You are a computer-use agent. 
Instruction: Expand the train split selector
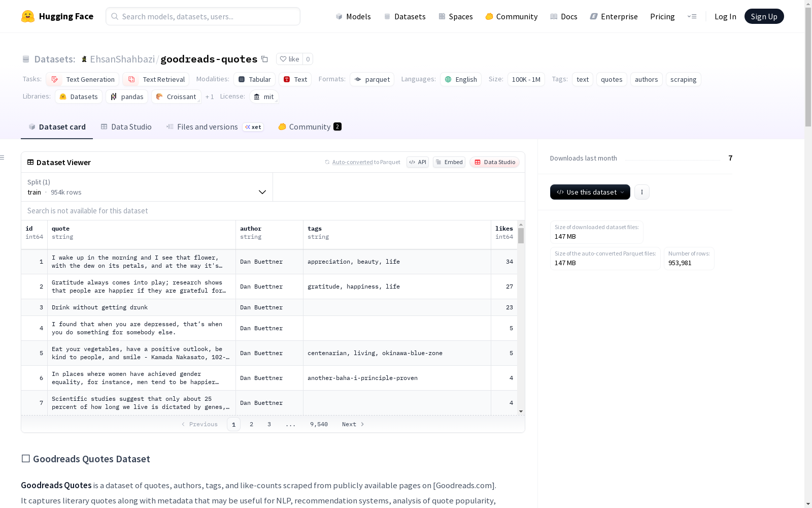(x=147, y=187)
